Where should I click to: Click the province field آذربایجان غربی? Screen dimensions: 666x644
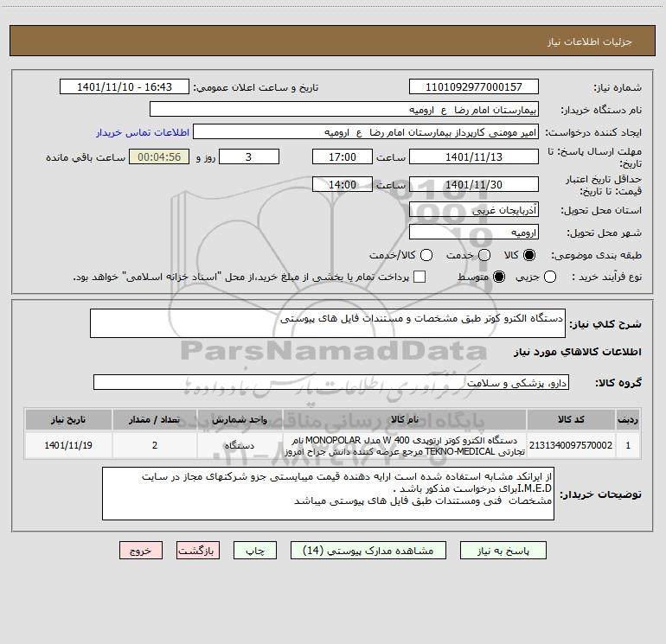[474, 209]
